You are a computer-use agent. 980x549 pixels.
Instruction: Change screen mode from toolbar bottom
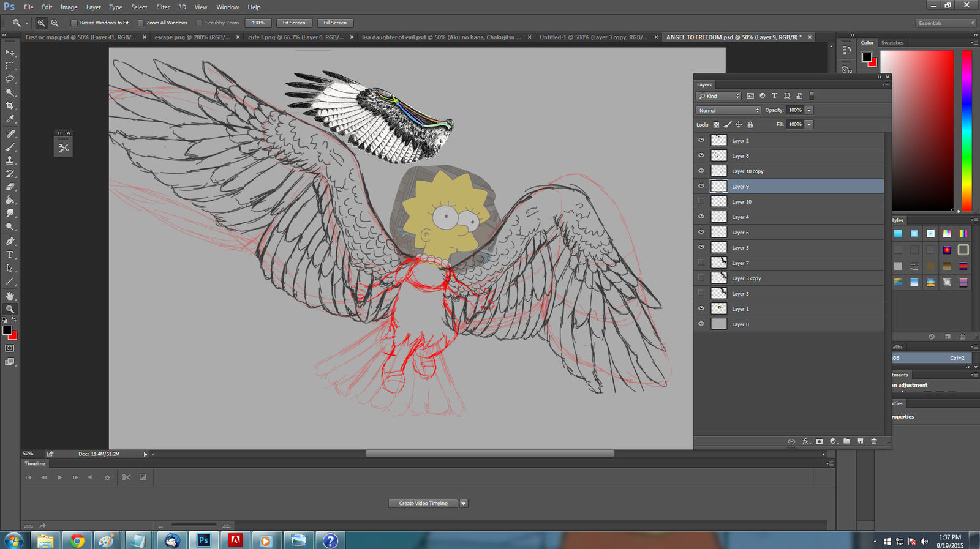coord(10,362)
